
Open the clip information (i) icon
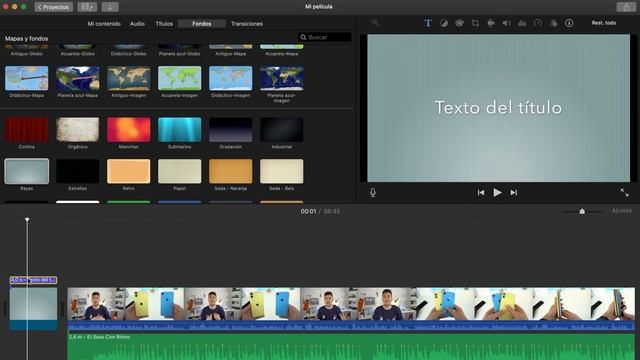(569, 23)
